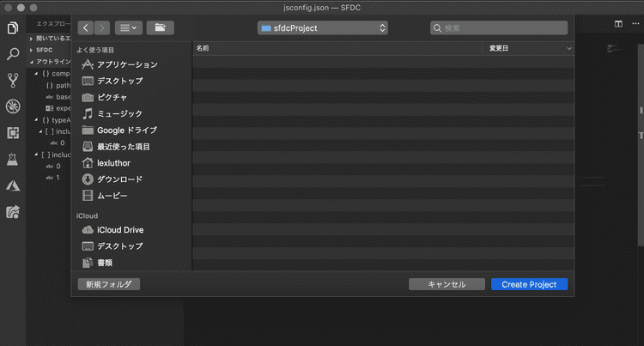This screenshot has height=346, width=644.
Task: Open the Search view in activity bar
Action: [x=13, y=55]
